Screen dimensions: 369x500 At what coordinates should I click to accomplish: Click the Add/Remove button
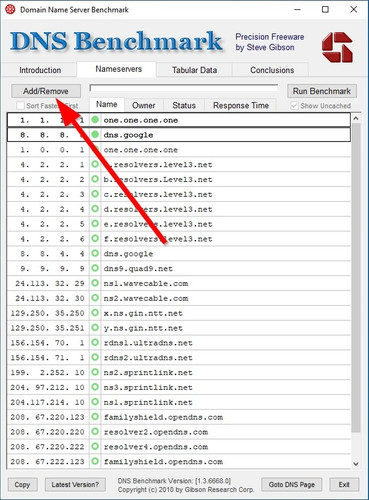tap(46, 91)
